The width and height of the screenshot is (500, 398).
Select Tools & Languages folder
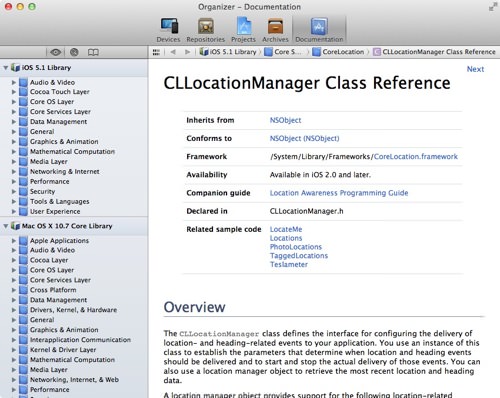[60, 202]
